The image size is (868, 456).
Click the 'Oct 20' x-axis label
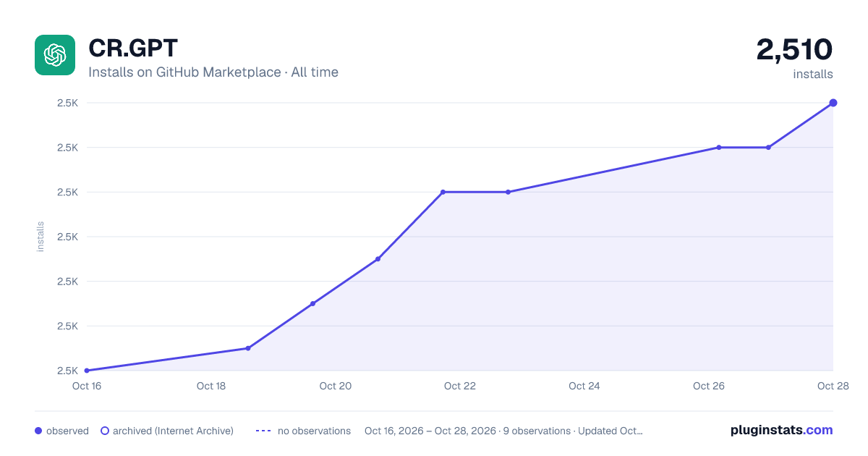336,386
